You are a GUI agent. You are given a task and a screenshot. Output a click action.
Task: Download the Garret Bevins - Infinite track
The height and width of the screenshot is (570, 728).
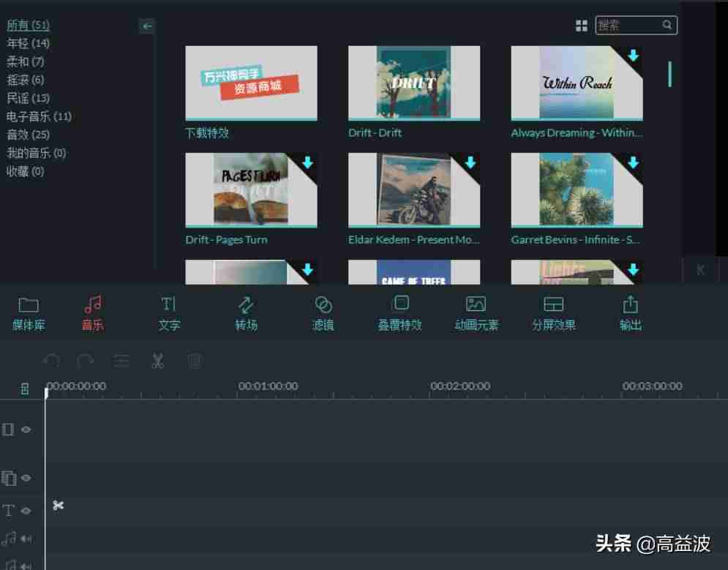[x=634, y=162]
